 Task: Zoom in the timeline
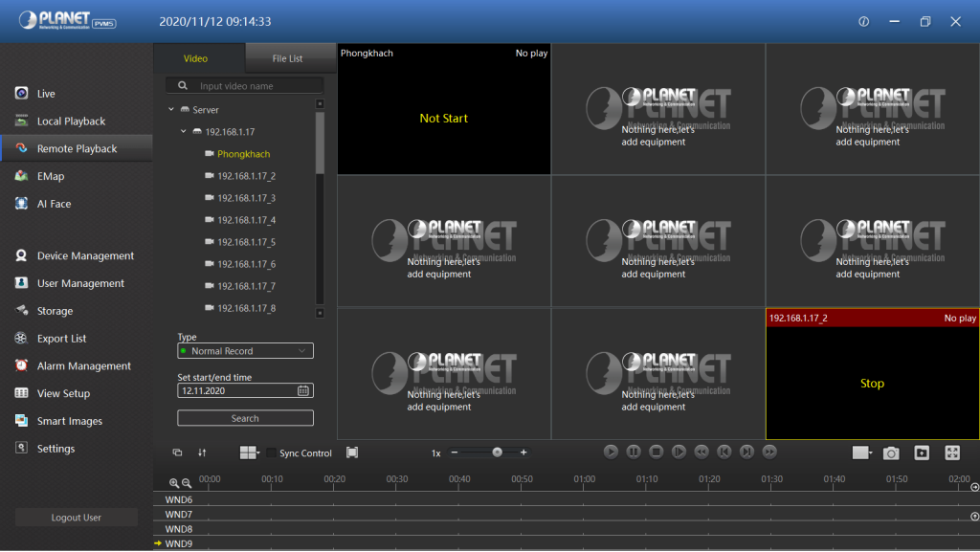pyautogui.click(x=174, y=483)
